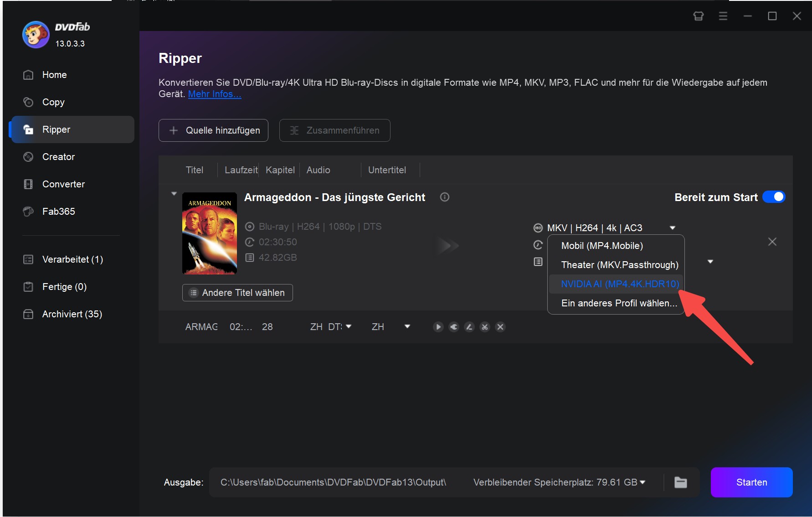812x517 pixels.
Task: Click the 02:30:50 runtime text
Action: click(x=278, y=242)
